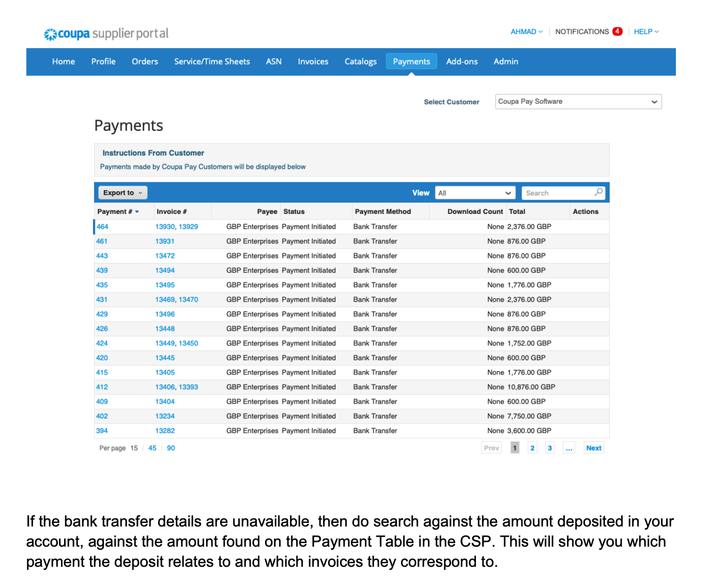
Task: Open the Profile tab
Action: (x=103, y=61)
